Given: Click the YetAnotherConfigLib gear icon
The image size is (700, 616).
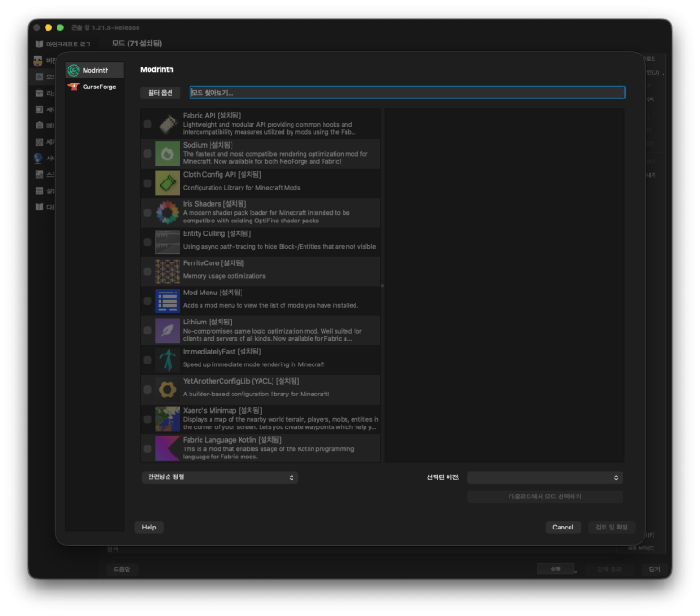Looking at the screenshot, I should pyautogui.click(x=168, y=389).
